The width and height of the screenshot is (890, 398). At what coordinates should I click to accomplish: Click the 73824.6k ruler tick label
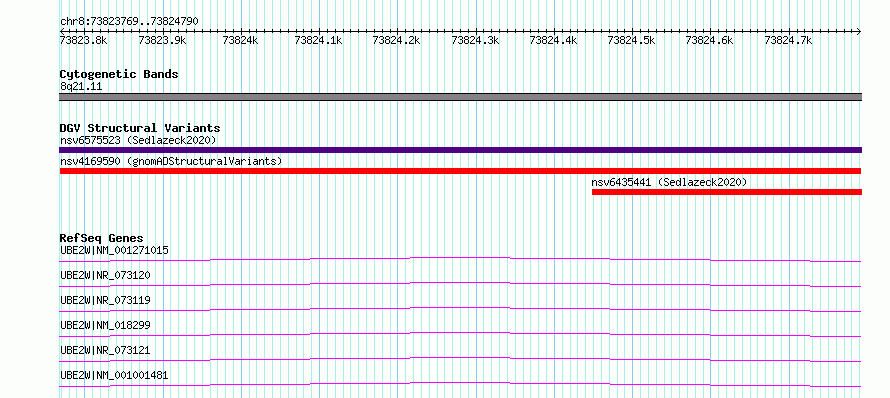tap(710, 40)
